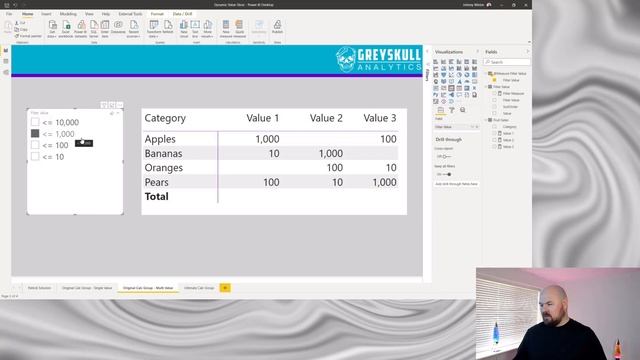Switch to the Modeling ribbon tab

68,14
